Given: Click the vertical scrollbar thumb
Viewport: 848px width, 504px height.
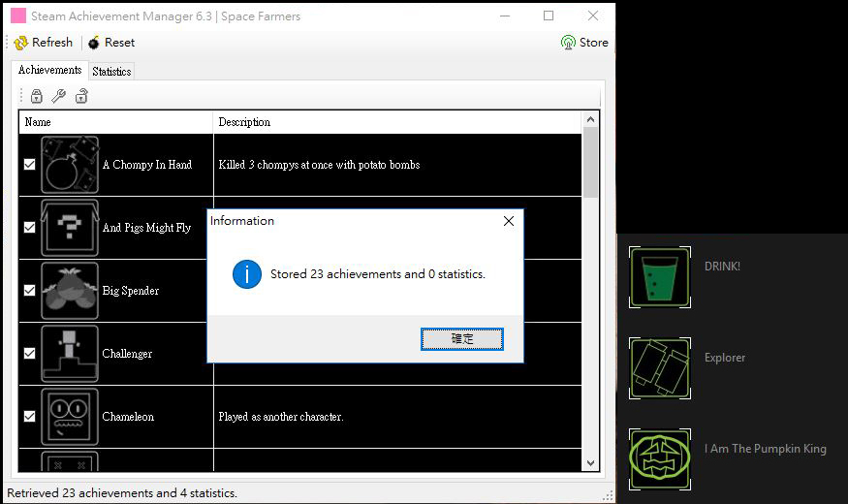Looking at the screenshot, I should [590, 162].
